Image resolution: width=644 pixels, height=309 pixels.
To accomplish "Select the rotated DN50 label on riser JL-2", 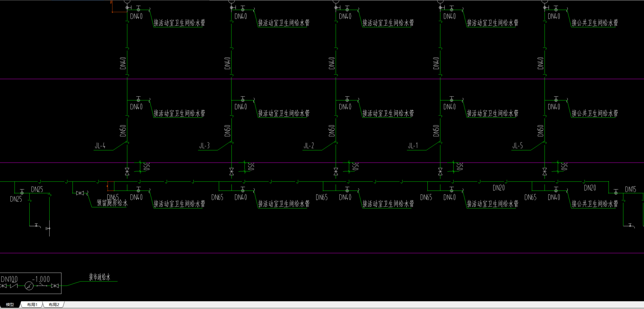I will click(x=332, y=131).
